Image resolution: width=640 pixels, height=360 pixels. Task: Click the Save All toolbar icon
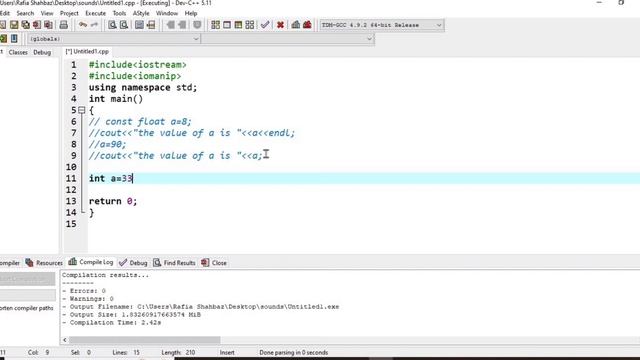coord(26,25)
